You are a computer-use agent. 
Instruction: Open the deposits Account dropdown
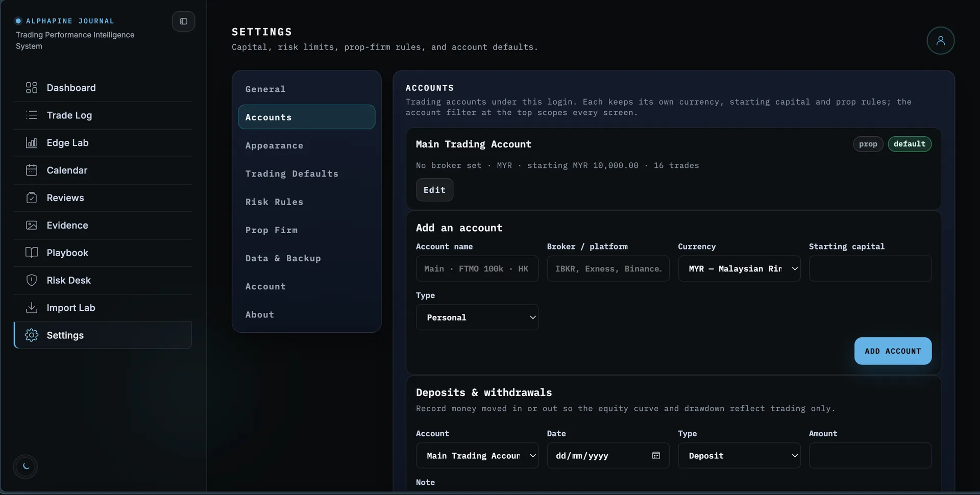pyautogui.click(x=477, y=456)
